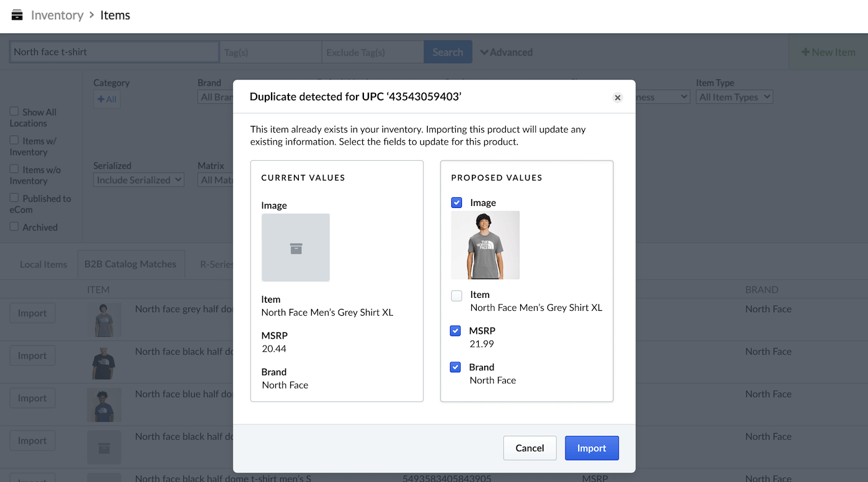Click the Category +All button

tap(107, 99)
